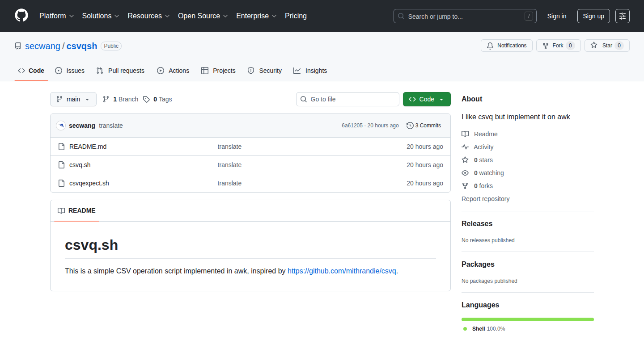Click file icon next to csvqexpect.sh
The width and height of the screenshot is (644, 340).
pos(62,183)
